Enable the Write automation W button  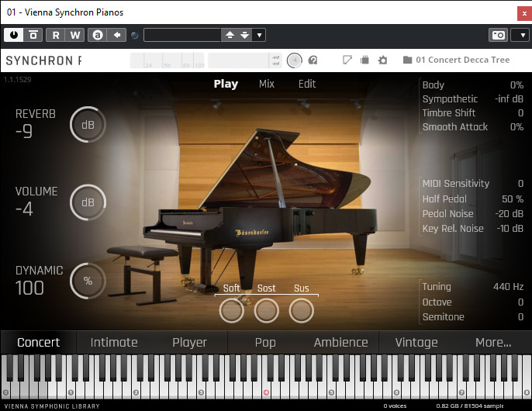(75, 35)
